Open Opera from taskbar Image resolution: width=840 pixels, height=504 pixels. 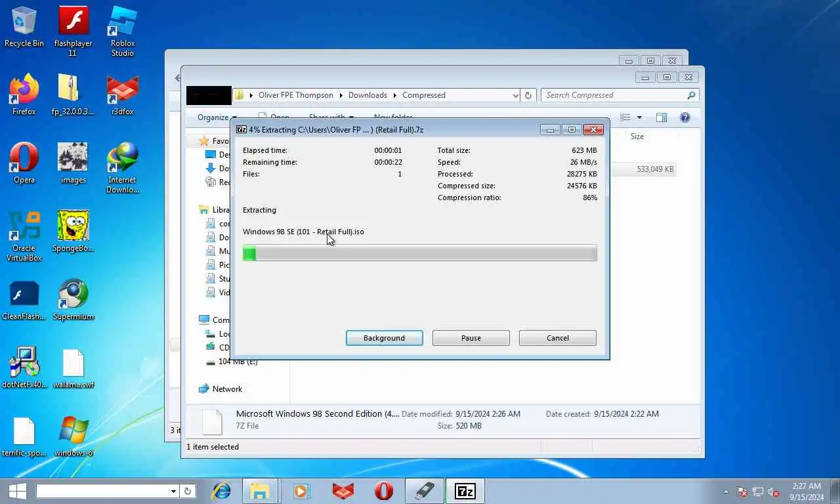(x=384, y=491)
